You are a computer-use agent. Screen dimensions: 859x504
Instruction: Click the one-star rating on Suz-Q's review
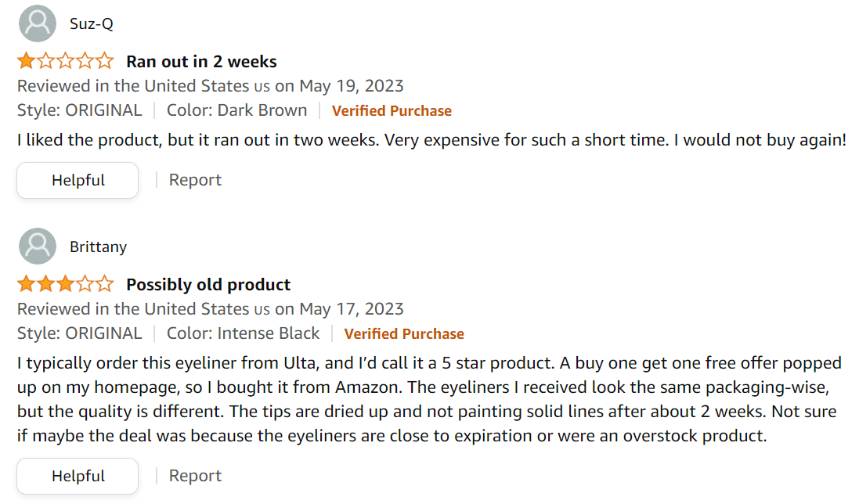coord(66,61)
